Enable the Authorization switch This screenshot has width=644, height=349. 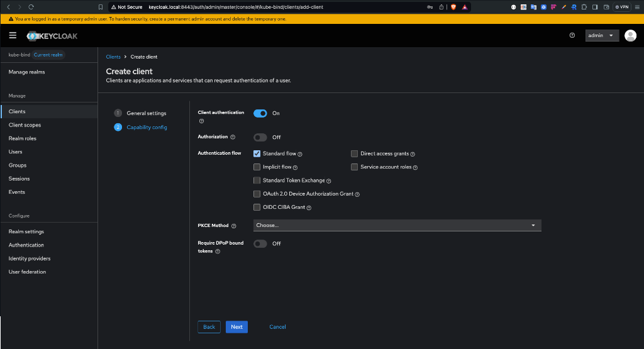[x=260, y=137]
